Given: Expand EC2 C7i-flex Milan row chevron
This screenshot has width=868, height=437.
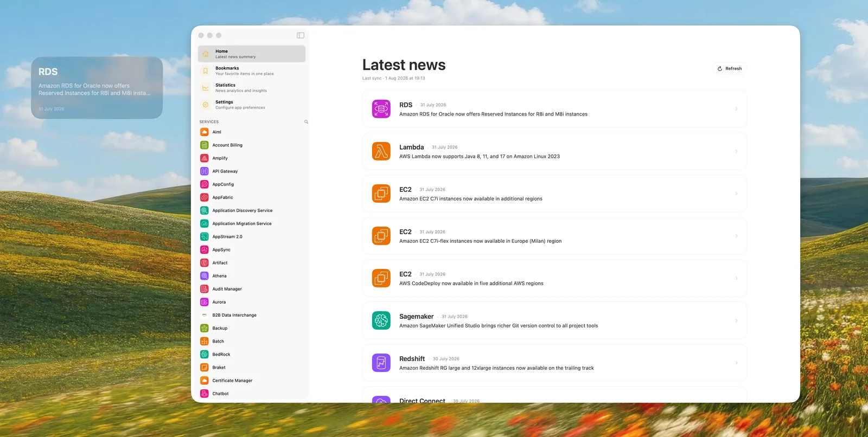Looking at the screenshot, I should (736, 236).
